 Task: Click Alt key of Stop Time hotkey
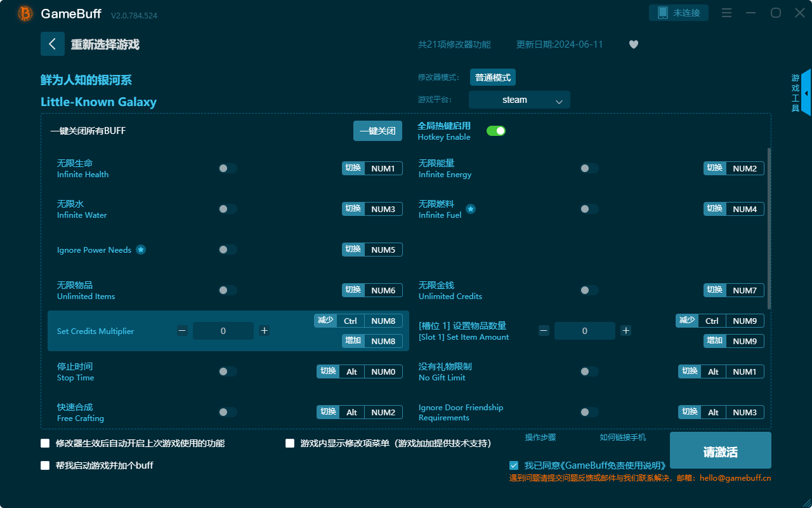[351, 371]
